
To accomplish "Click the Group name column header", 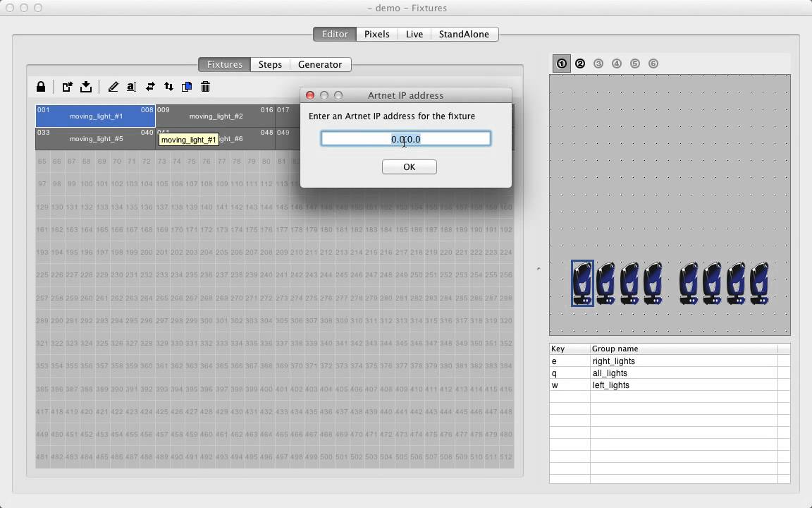I will point(684,349).
